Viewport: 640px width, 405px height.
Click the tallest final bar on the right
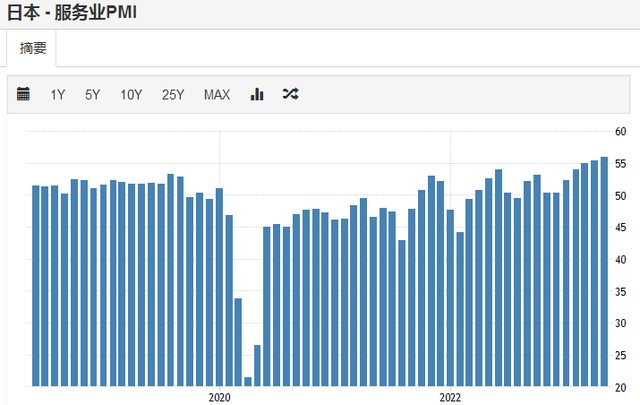604,271
